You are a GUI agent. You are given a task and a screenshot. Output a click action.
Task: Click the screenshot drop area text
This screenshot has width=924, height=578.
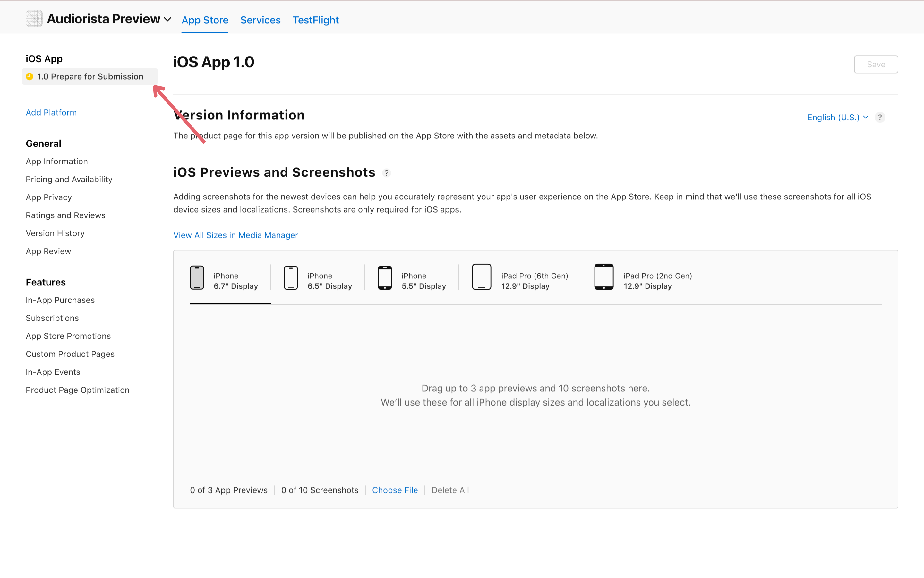point(536,395)
